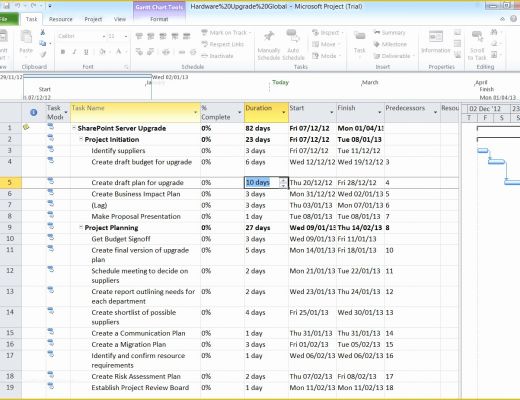520x400 pixels.
Task: Mark task 0% complete icon
Action: [139, 36]
